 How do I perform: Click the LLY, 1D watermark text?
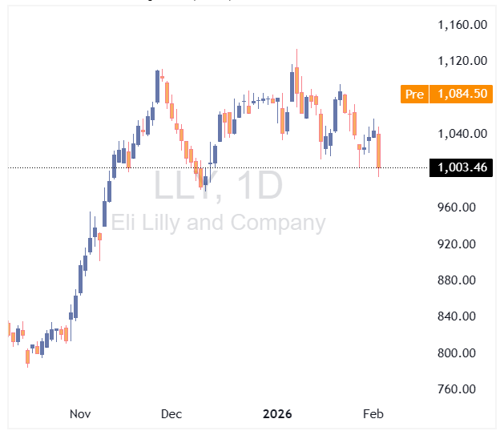[x=218, y=186]
